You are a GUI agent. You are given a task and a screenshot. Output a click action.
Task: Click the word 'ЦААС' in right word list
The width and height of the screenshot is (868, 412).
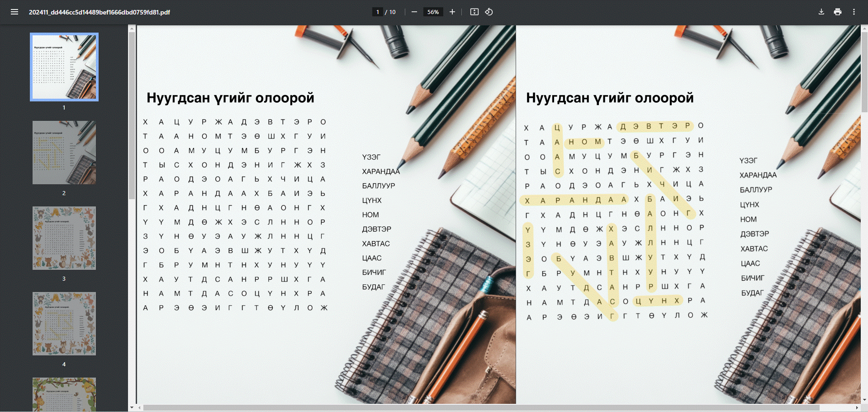coord(750,263)
